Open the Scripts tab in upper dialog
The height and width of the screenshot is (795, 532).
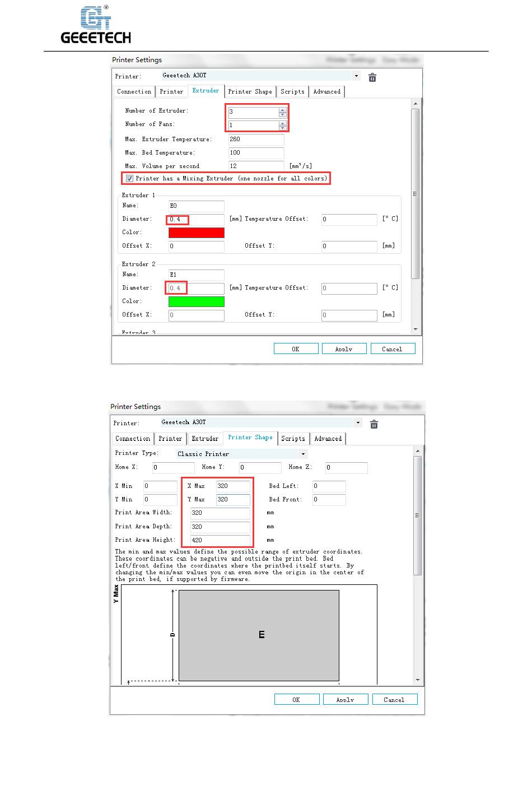(292, 92)
